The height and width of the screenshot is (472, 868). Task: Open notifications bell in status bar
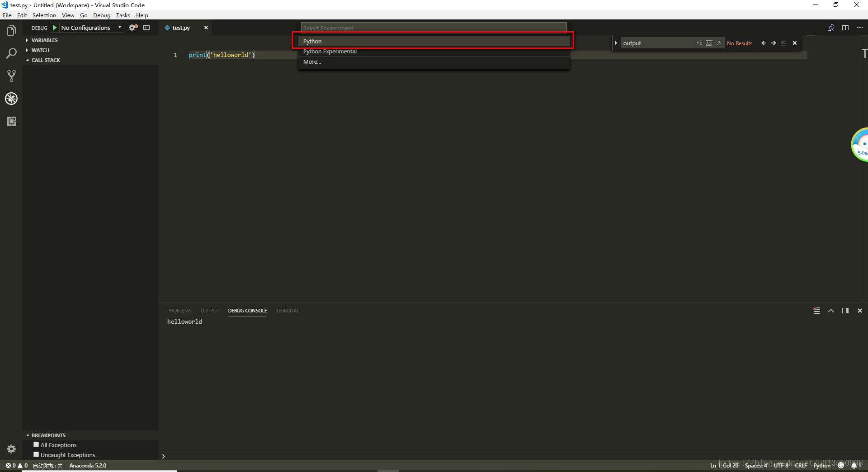(856, 465)
